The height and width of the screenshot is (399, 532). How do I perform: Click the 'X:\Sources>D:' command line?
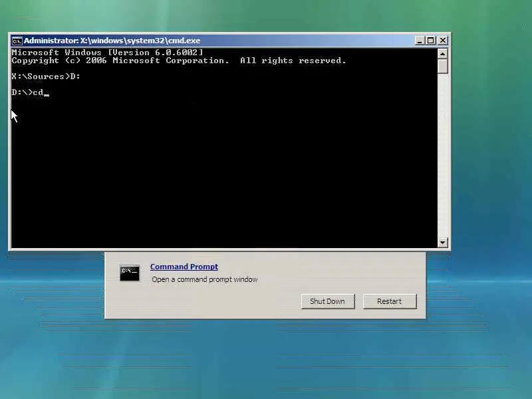pos(46,76)
